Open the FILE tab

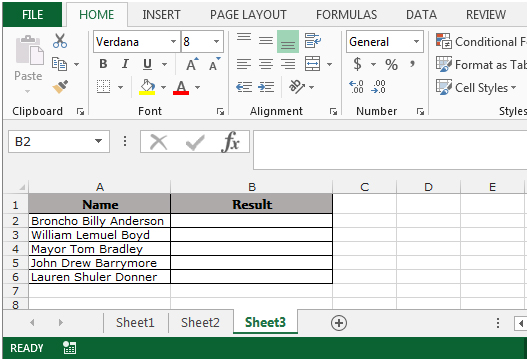(x=32, y=15)
